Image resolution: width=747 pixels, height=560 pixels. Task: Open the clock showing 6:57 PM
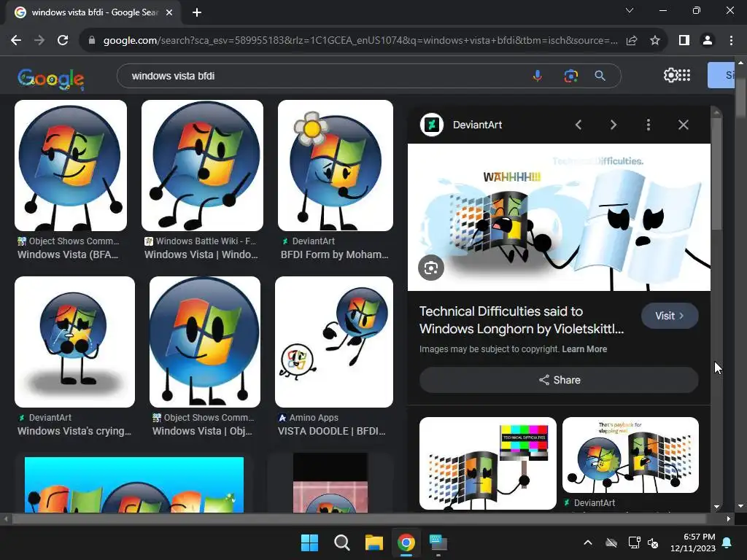click(x=693, y=542)
